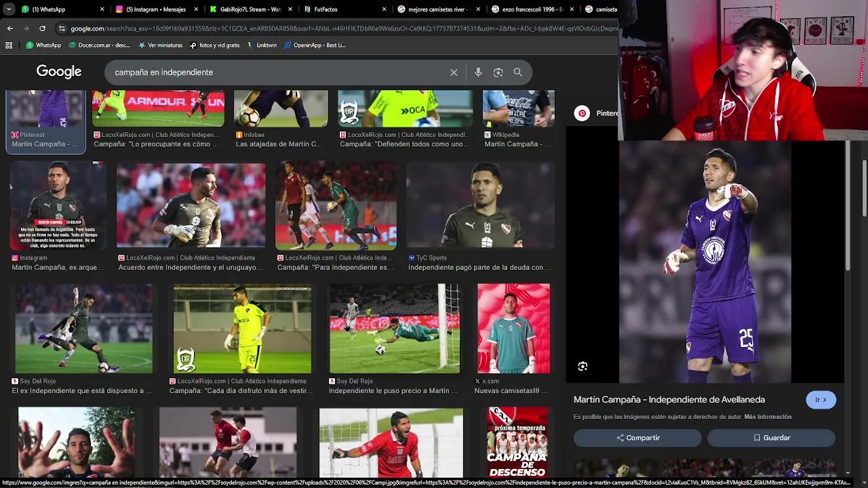The width and height of the screenshot is (868, 488).
Task: Open the fotos y vid gratis bookmark
Action: click(x=214, y=45)
